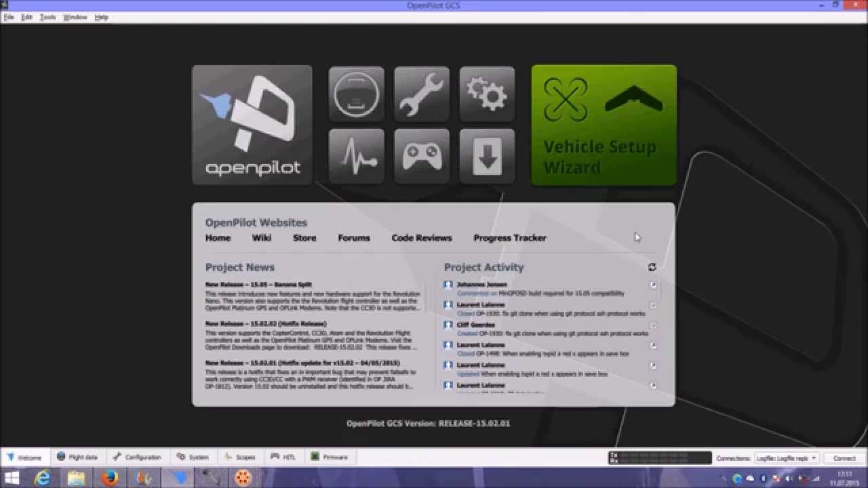Click the 'Cliff Geerdes' activity name
The image size is (868, 488).
pos(476,325)
